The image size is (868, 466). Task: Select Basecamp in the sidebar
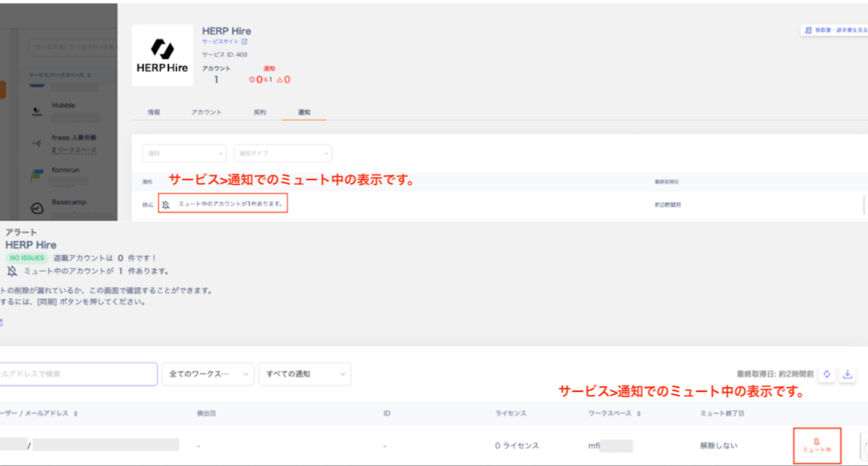click(69, 202)
